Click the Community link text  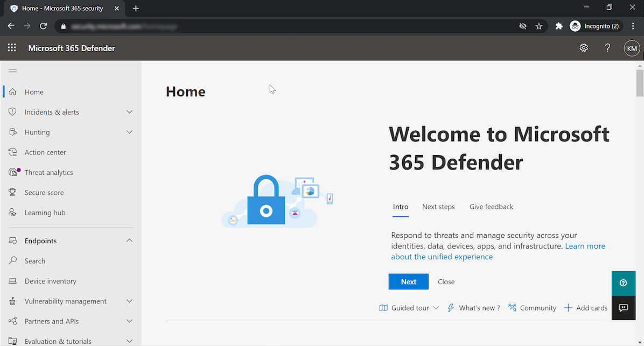point(538,308)
